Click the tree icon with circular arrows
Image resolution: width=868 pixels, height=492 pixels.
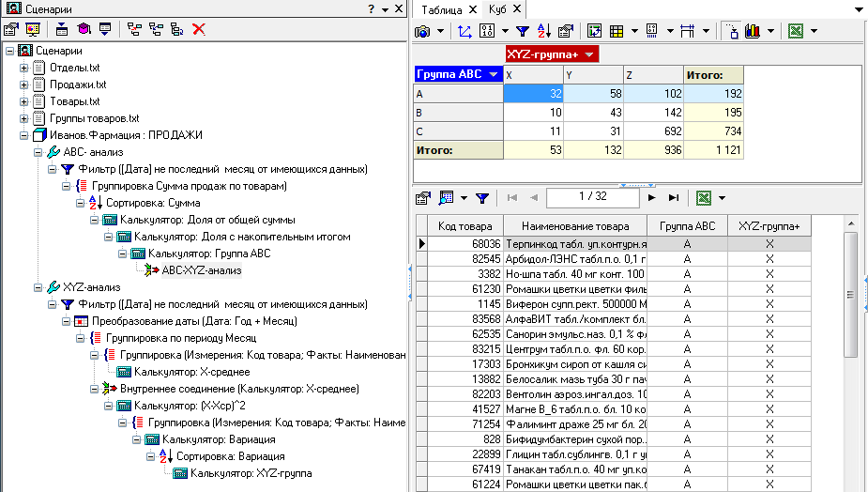click(x=177, y=29)
